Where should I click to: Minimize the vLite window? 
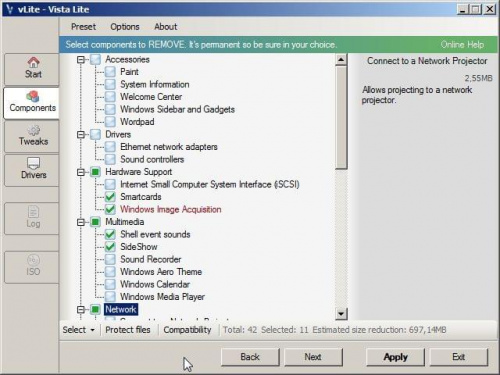tap(462, 9)
